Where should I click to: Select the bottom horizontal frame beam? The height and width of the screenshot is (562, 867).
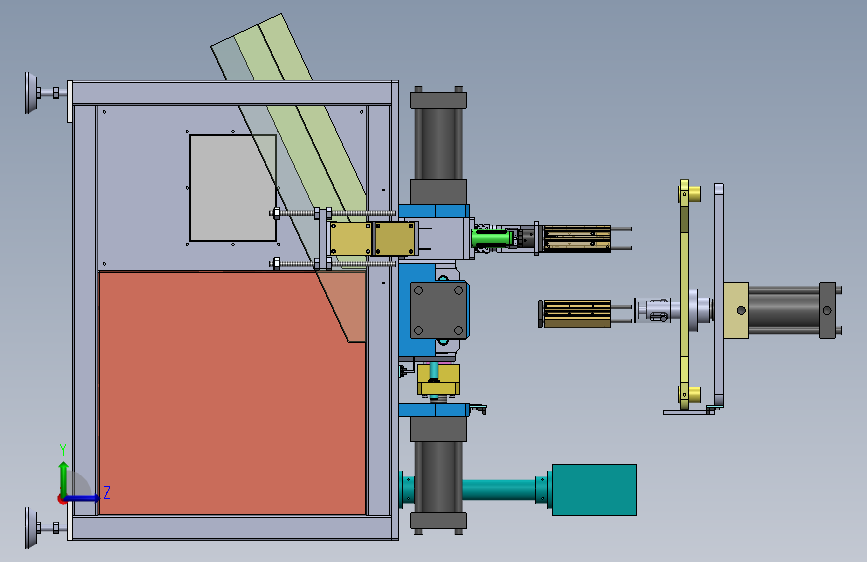233,528
